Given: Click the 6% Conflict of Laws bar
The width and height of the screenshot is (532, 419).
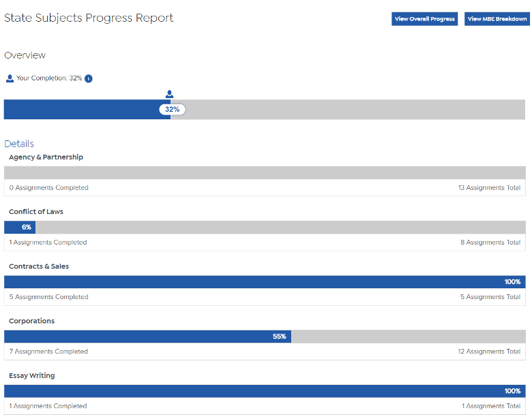Looking at the screenshot, I should (x=20, y=227).
